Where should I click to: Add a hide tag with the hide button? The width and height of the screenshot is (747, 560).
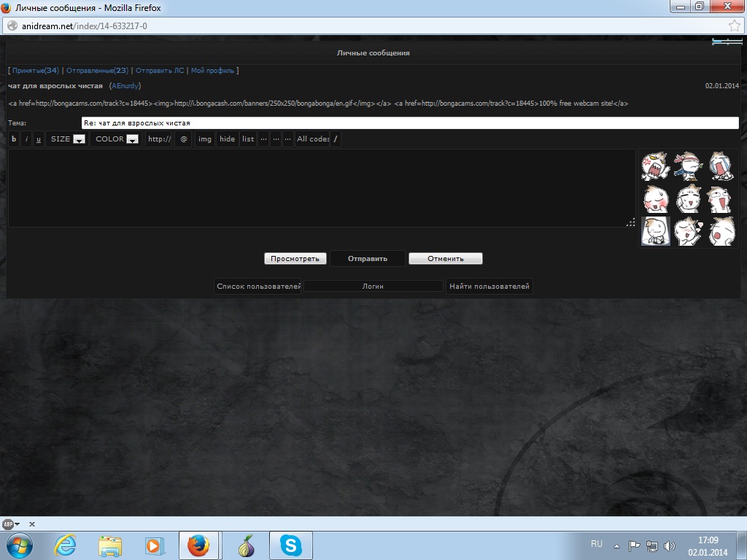pyautogui.click(x=228, y=139)
